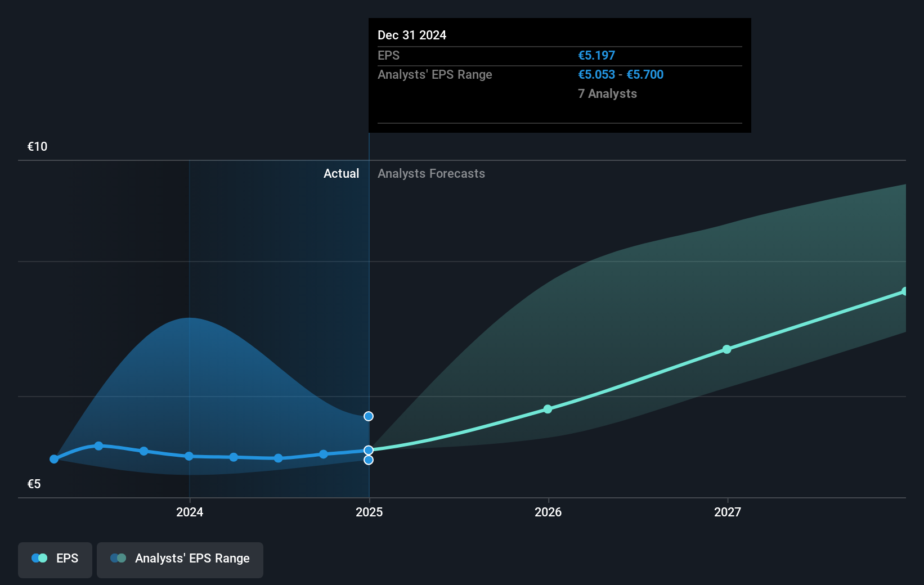The height and width of the screenshot is (585, 924).
Task: Select the 2027 forecast EPS data point
Action: click(727, 349)
